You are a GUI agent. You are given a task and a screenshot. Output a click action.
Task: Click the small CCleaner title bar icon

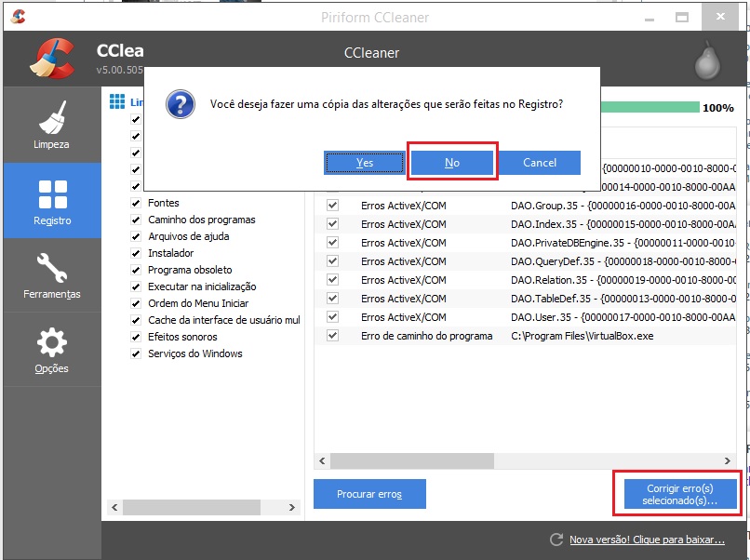point(18,16)
